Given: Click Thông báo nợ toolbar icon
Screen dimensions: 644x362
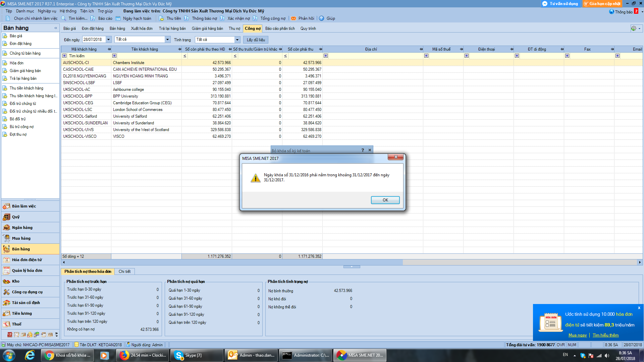Looking at the screenshot, I should click(187, 18).
